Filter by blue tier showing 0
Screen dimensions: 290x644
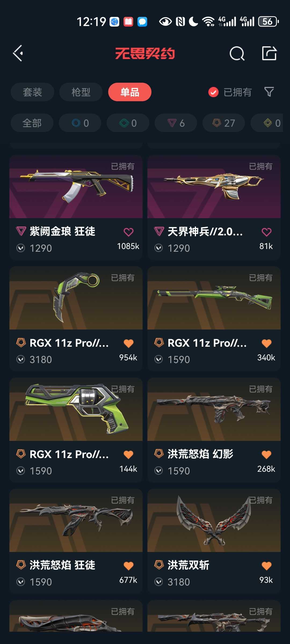coord(80,123)
